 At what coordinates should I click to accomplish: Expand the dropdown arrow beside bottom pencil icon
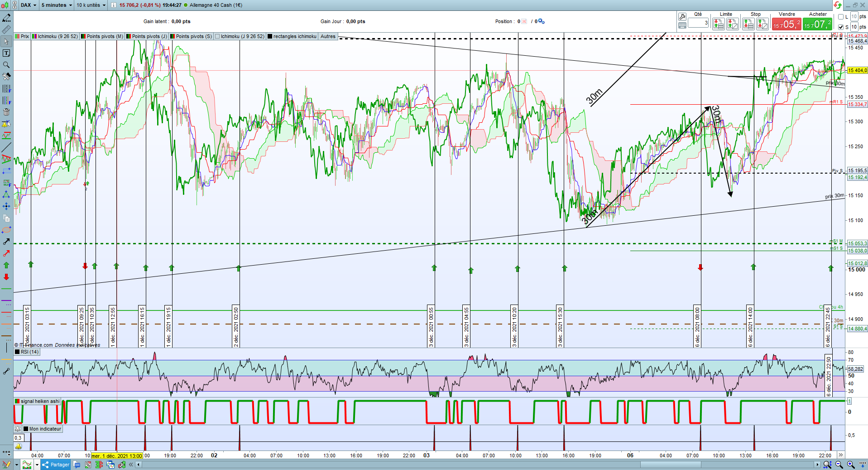coord(16,465)
